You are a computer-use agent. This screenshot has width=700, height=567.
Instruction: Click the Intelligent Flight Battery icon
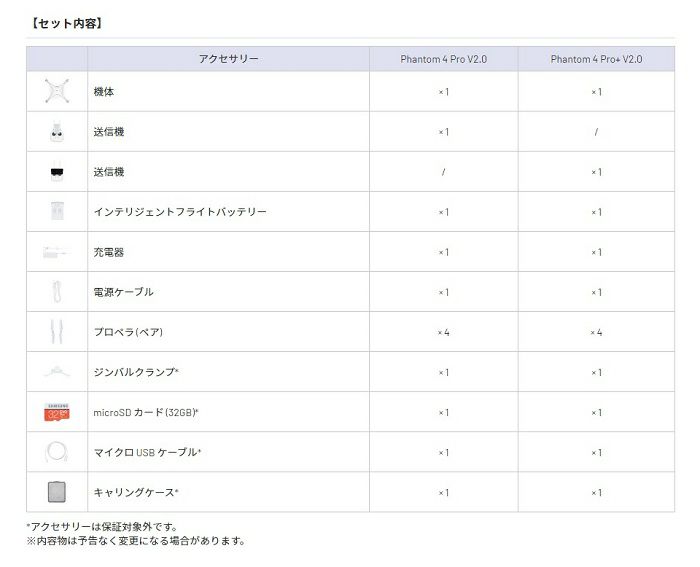point(56,212)
